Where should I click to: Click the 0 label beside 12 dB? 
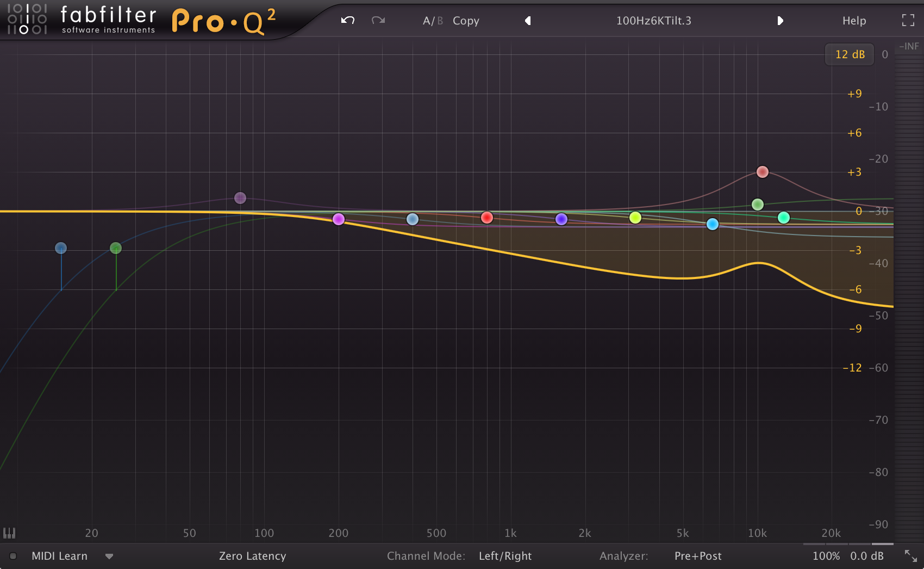coord(885,54)
